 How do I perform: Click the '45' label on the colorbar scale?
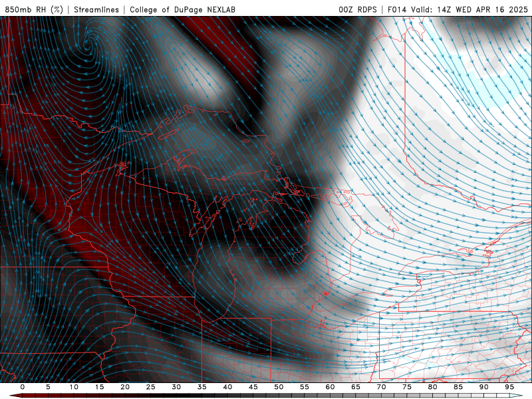pos(253,387)
